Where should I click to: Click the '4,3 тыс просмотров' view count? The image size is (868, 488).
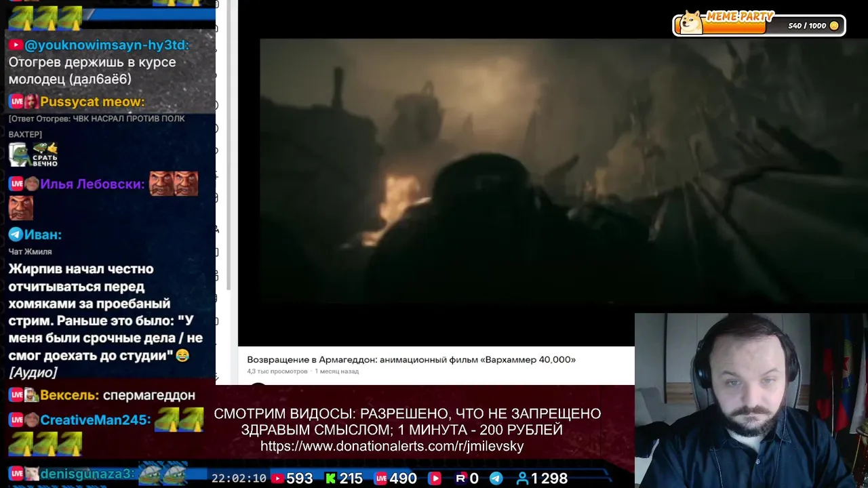[277, 371]
